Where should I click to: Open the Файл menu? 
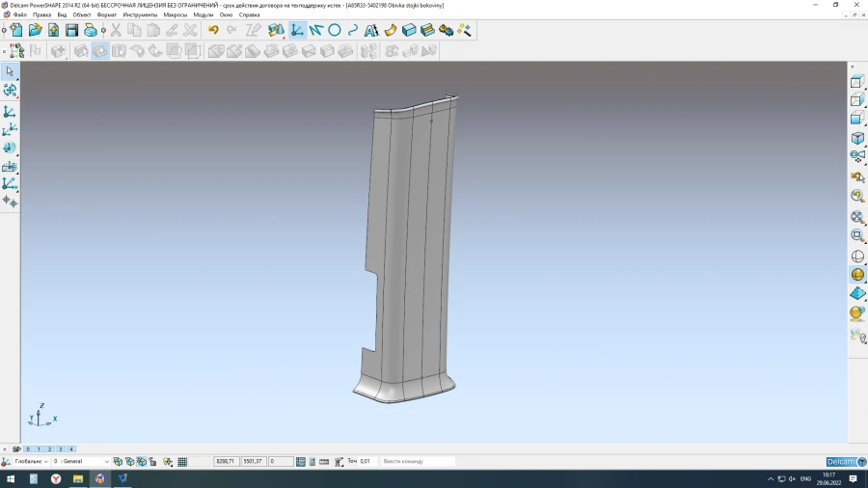pyautogui.click(x=19, y=15)
